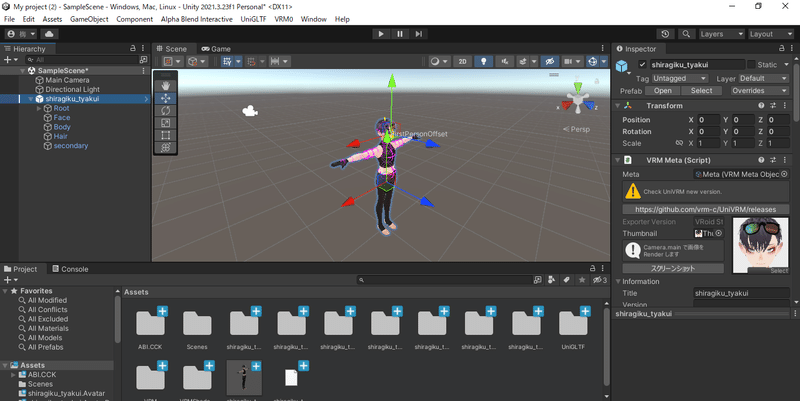Viewport: 800px width, 401px height.
Task: Click the スクリーンショット button
Action: coord(673,268)
